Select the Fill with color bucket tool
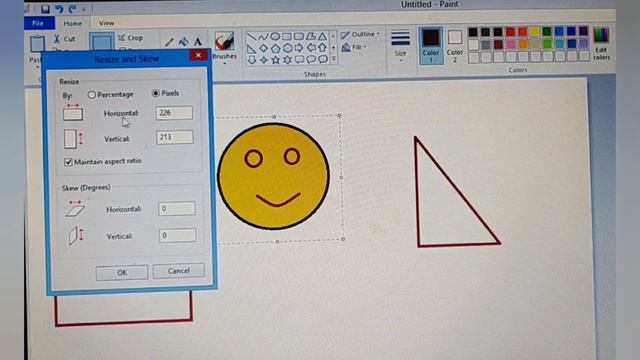Screen dimensions: 640x360 coord(184,41)
